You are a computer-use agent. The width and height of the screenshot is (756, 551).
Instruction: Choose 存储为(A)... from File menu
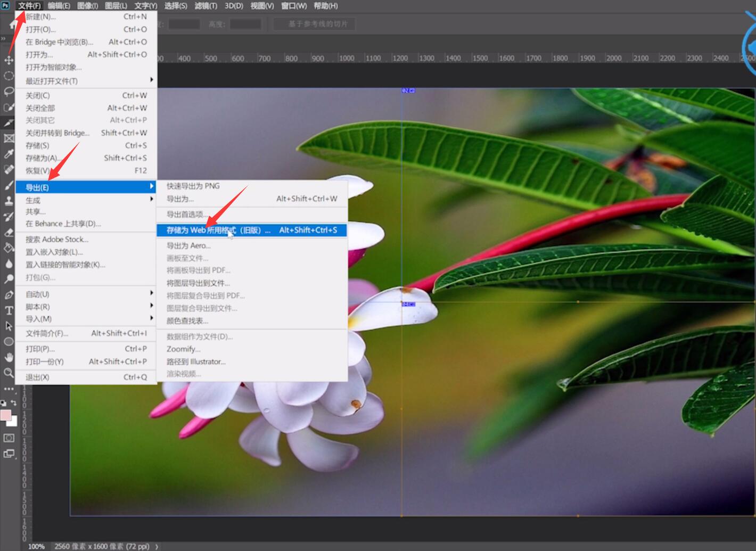click(86, 158)
